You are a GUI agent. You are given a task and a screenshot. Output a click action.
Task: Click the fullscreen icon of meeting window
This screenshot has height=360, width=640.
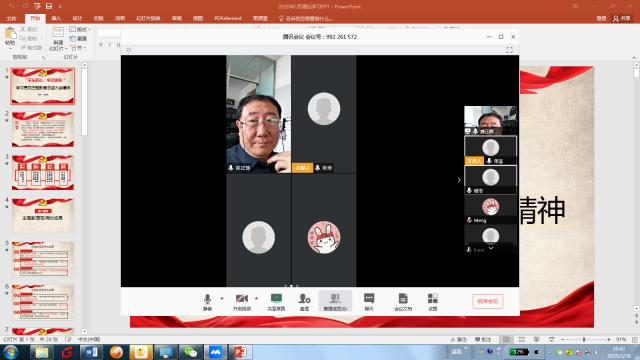509,50
